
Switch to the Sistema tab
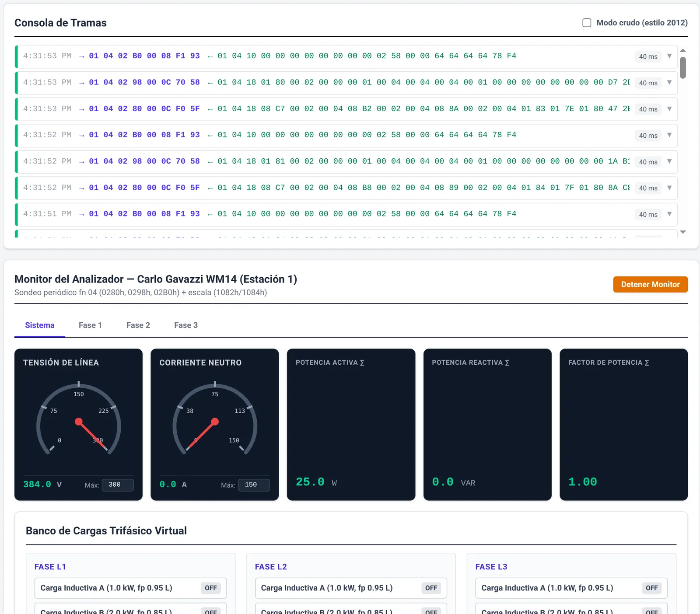pyautogui.click(x=40, y=325)
